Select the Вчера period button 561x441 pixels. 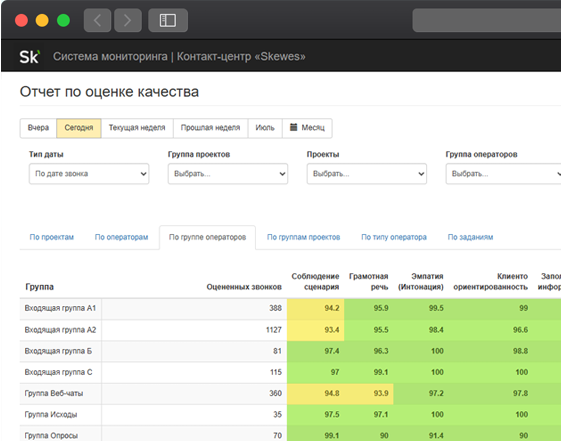(38, 128)
